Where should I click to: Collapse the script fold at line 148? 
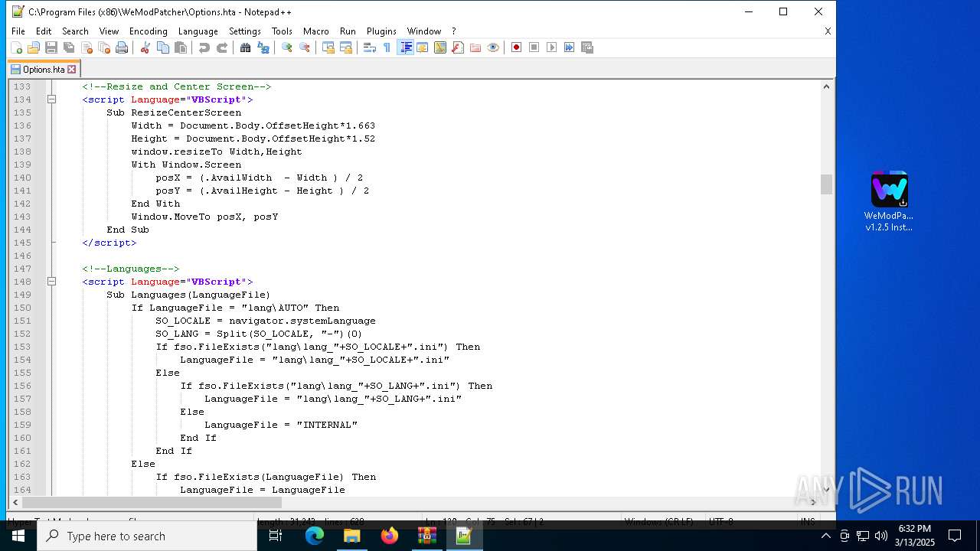[x=51, y=282]
